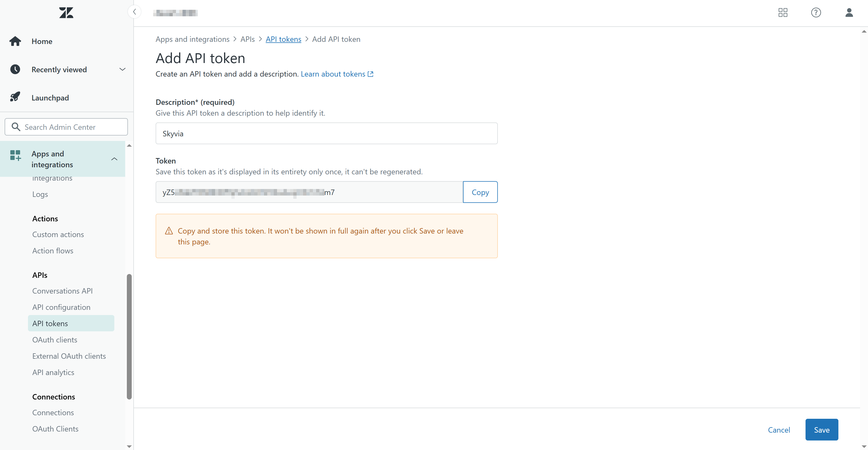Open API configuration page
The height and width of the screenshot is (450, 868).
pyautogui.click(x=61, y=307)
